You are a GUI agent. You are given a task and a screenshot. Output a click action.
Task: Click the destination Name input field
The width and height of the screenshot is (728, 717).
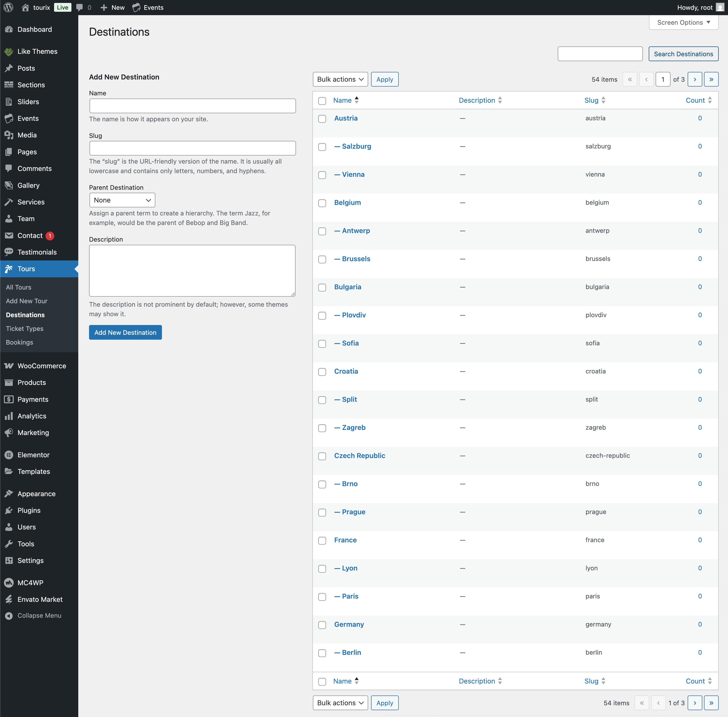193,106
